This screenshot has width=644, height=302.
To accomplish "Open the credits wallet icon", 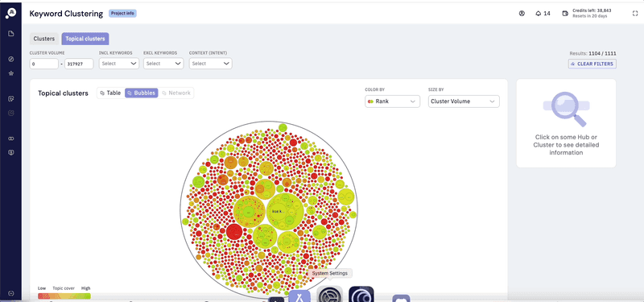I will click(565, 13).
